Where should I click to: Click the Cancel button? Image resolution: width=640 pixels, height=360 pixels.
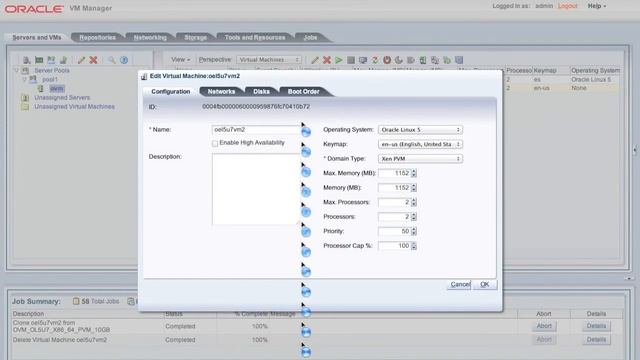click(x=460, y=284)
